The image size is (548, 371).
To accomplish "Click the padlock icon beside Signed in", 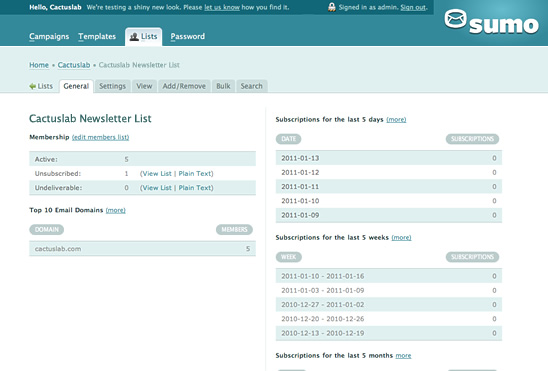I will [x=332, y=7].
